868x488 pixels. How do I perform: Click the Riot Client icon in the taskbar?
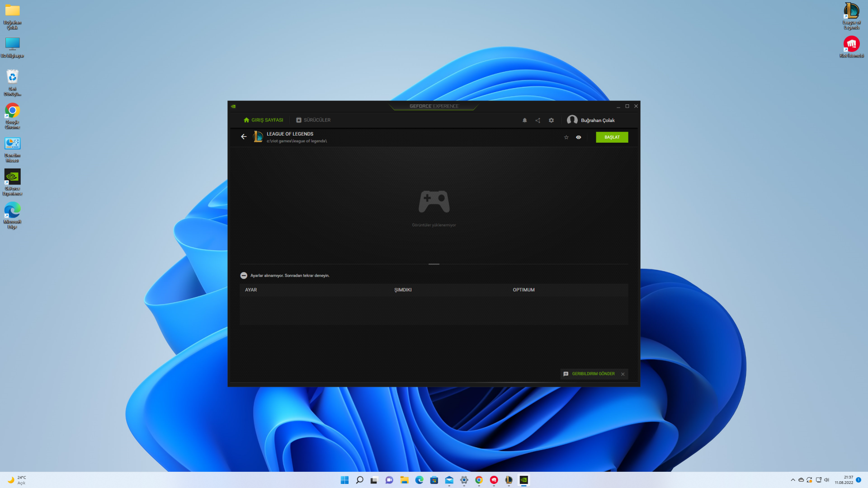(x=494, y=480)
